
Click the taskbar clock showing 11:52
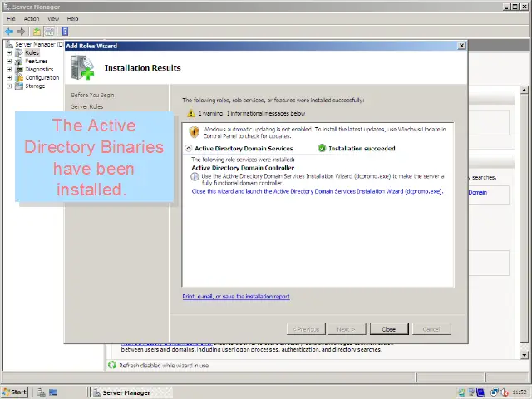(x=519, y=392)
